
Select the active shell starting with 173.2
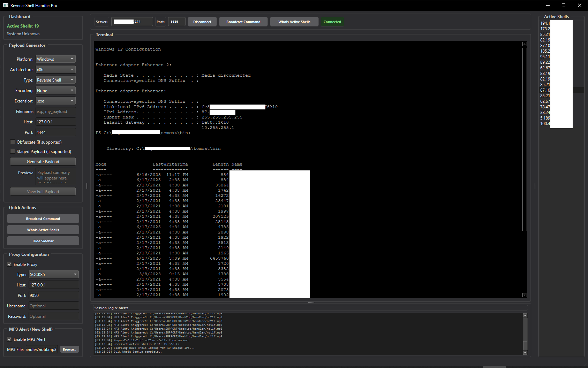pos(561,29)
